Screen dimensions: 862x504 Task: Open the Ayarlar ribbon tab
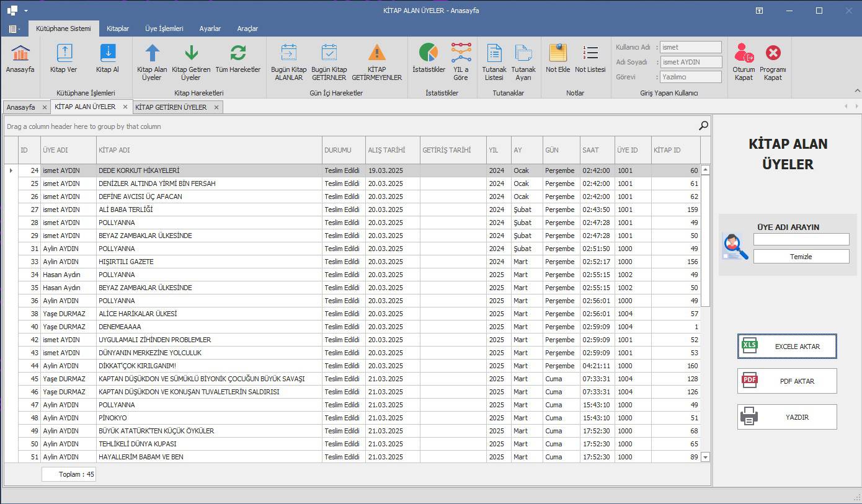point(210,29)
